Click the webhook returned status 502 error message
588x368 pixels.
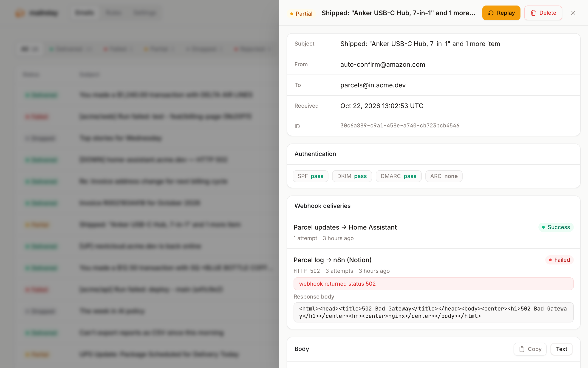click(x=433, y=284)
